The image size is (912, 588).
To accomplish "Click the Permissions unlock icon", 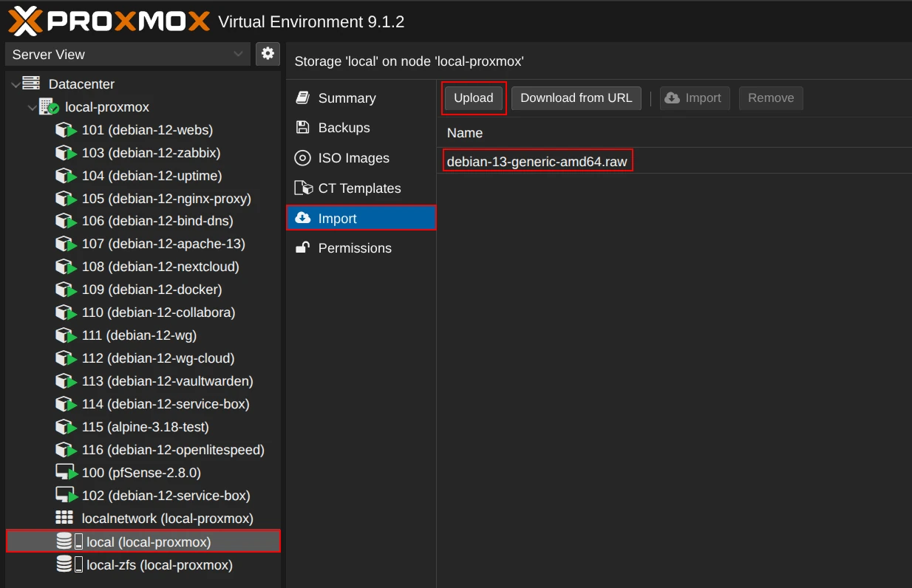I will (x=302, y=248).
